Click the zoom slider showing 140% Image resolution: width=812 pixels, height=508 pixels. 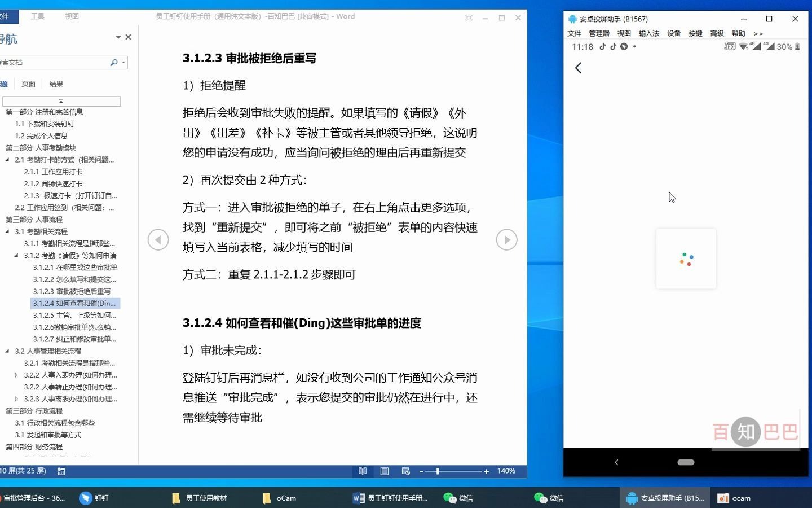pyautogui.click(x=437, y=471)
